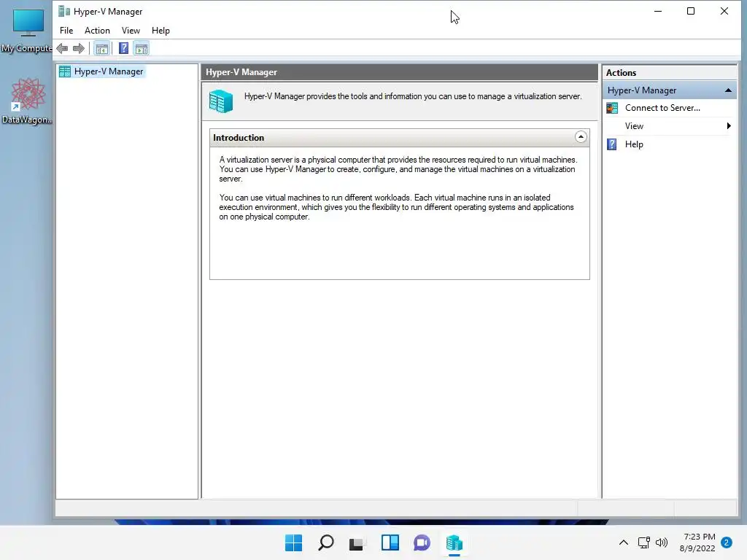
Task: Click the Actions pane header
Action: coord(670,73)
